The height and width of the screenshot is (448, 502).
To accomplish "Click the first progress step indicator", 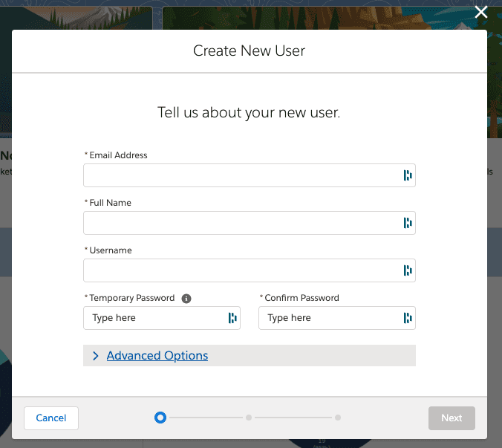I will (x=160, y=418).
